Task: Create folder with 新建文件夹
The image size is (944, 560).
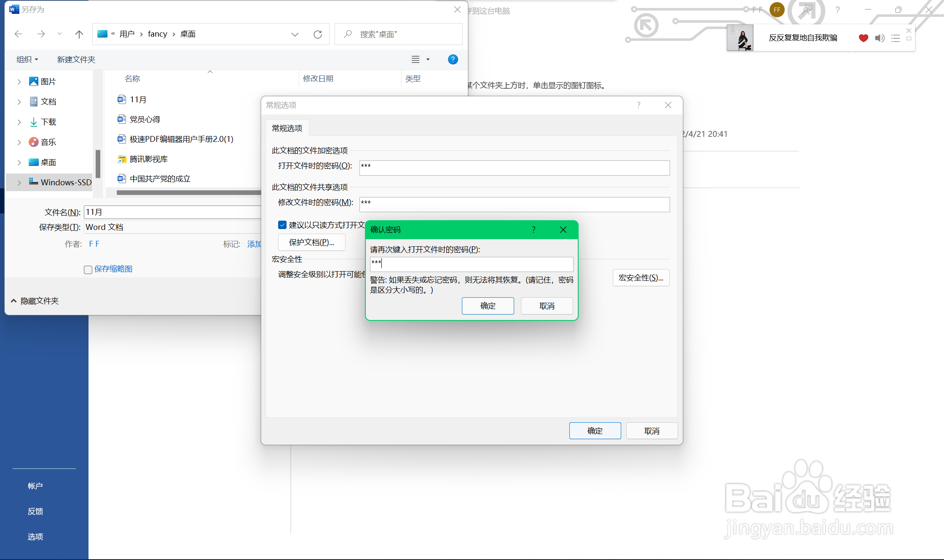Action: (x=76, y=59)
